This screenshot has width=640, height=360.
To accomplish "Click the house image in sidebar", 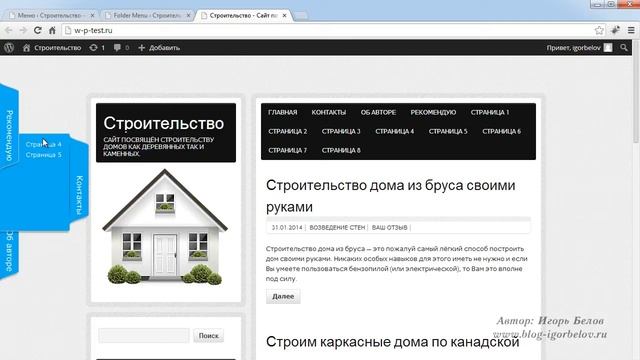I will click(165, 227).
